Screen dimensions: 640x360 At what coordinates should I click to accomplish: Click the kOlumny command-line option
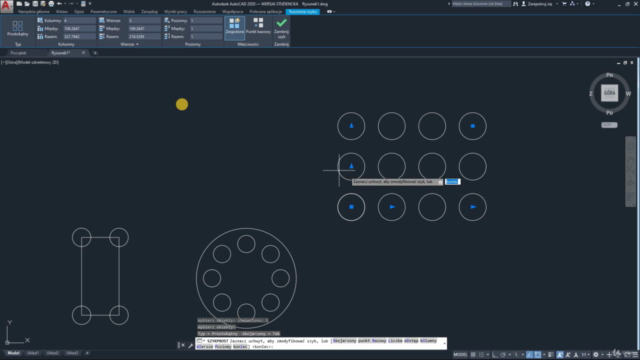(428, 341)
